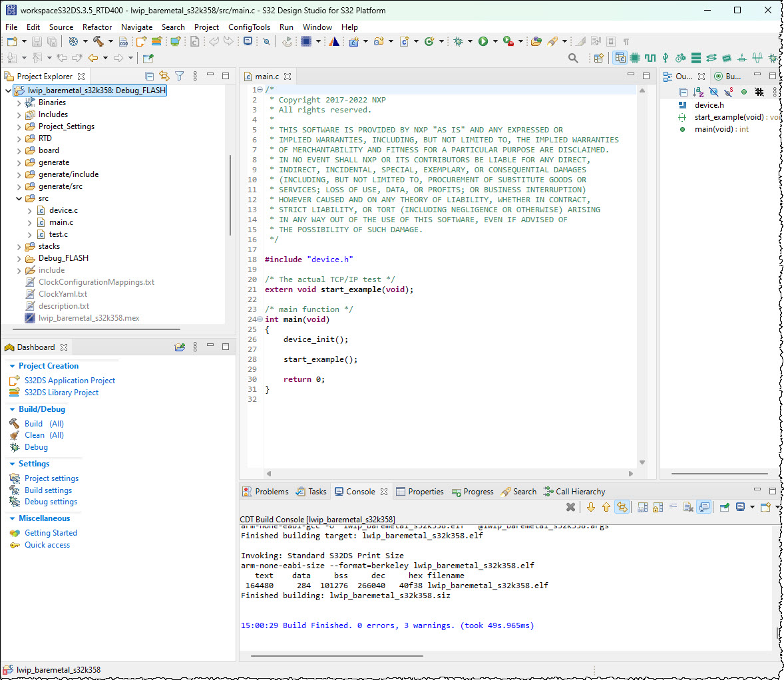Collapse the Build/Debug section in Dashboard
Viewport: 784px width, 680px height.
(x=12, y=409)
